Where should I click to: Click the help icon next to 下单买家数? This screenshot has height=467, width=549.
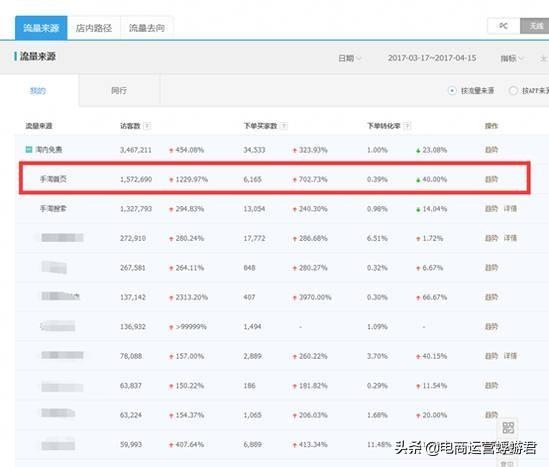[284, 126]
